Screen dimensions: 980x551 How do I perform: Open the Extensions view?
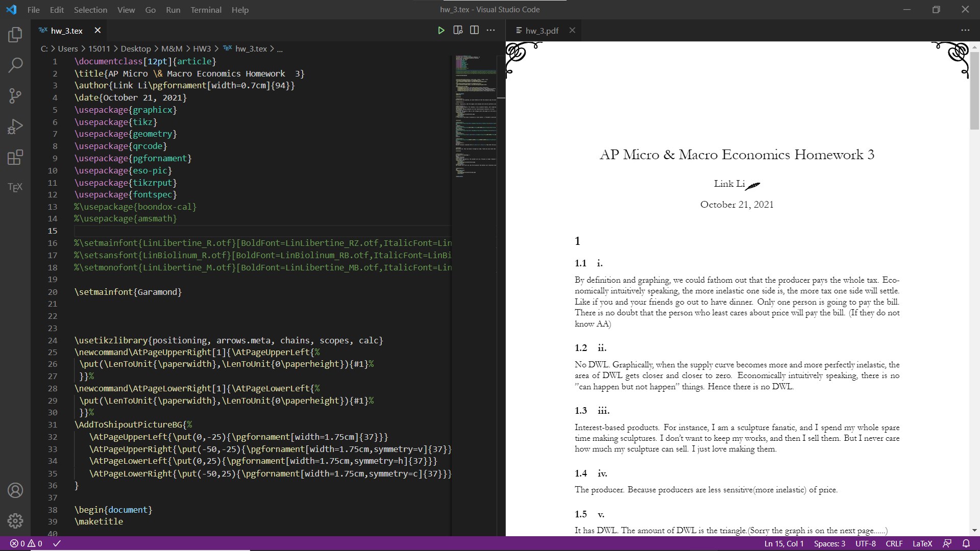[x=15, y=157]
